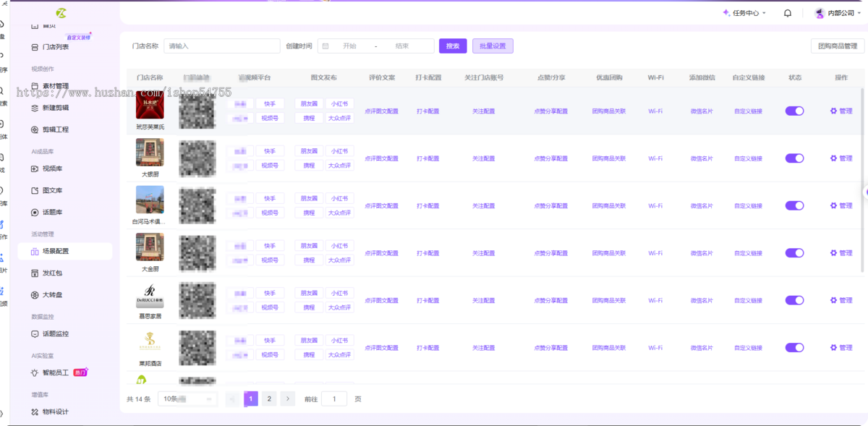This screenshot has width=868, height=426.
Task: Disable the status toggle for 慕思家居
Action: click(794, 300)
